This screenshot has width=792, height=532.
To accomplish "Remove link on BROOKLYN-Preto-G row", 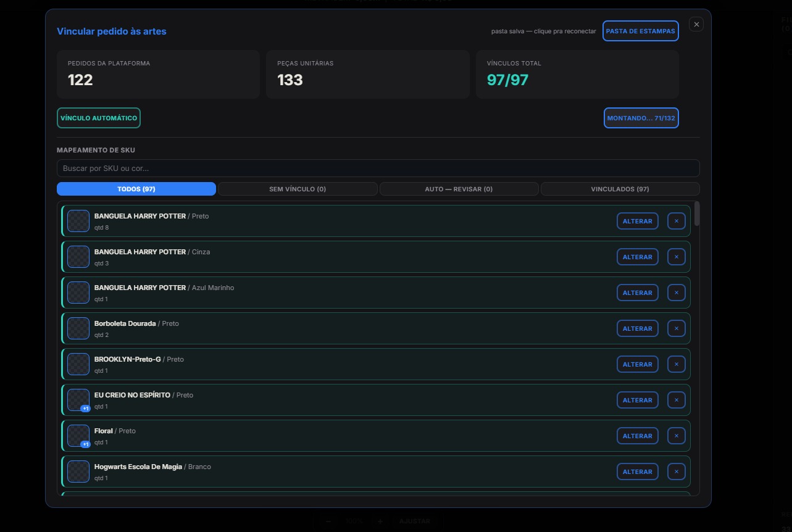I will coord(677,364).
